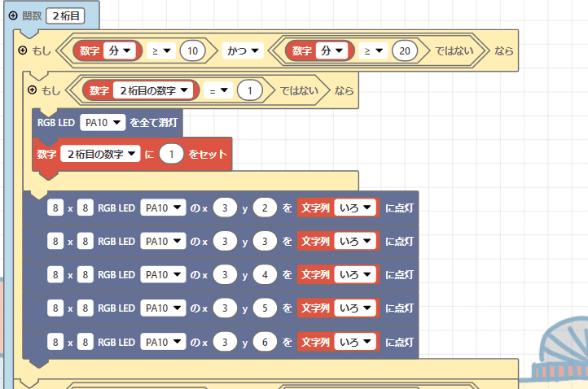Edit the y value 4 field
The height and width of the screenshot is (389, 588).
(x=265, y=274)
